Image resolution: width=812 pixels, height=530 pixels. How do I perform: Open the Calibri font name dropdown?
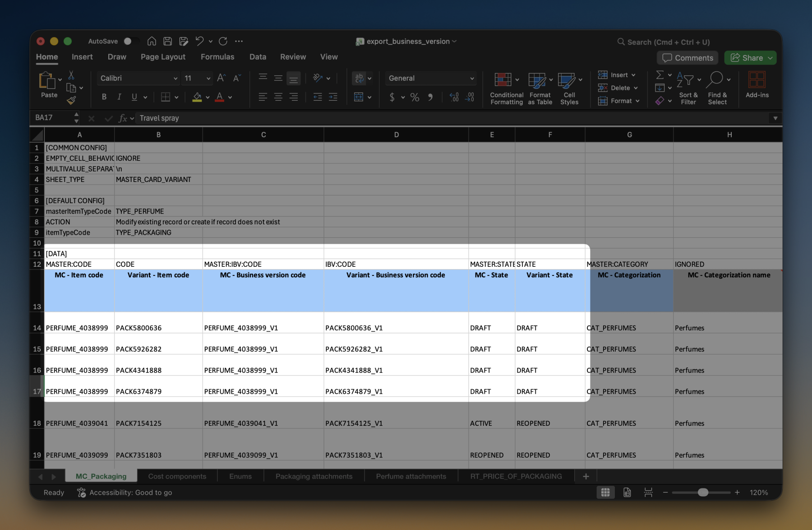click(138, 78)
